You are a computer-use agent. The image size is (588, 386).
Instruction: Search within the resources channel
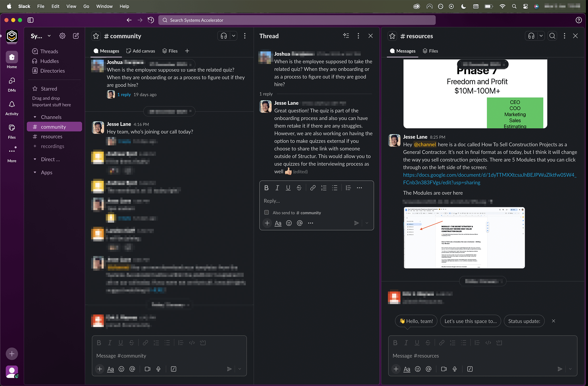[x=552, y=36]
